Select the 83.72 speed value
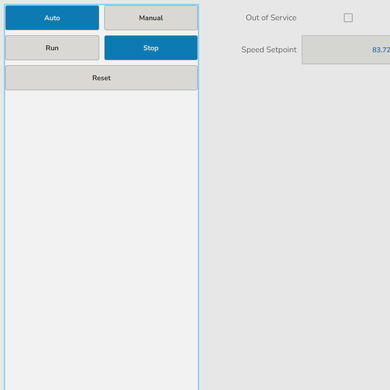The height and width of the screenshot is (390, 390). (381, 50)
